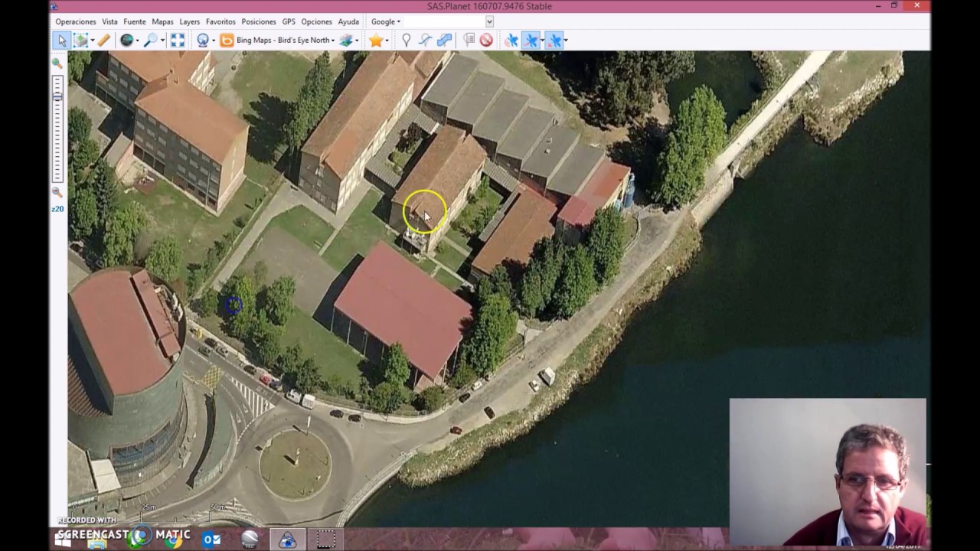Open the Google search provider dropdown
This screenshot has height=551, width=980.
coord(386,21)
